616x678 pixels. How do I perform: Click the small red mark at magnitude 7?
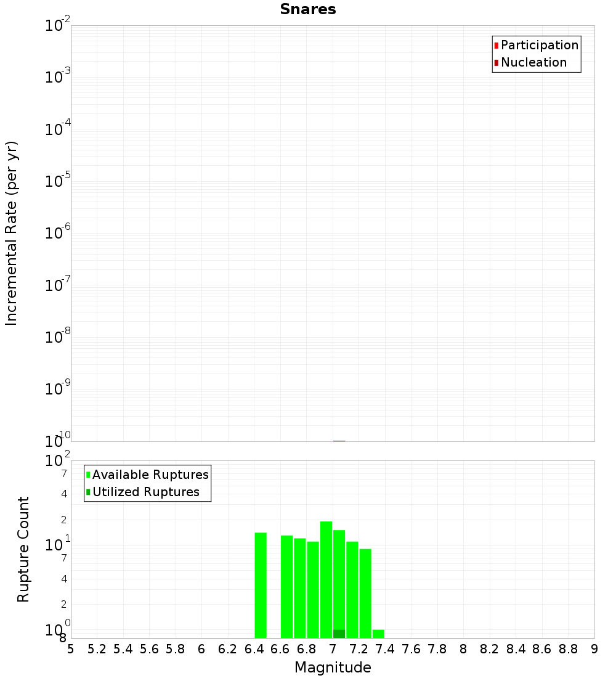339,441
